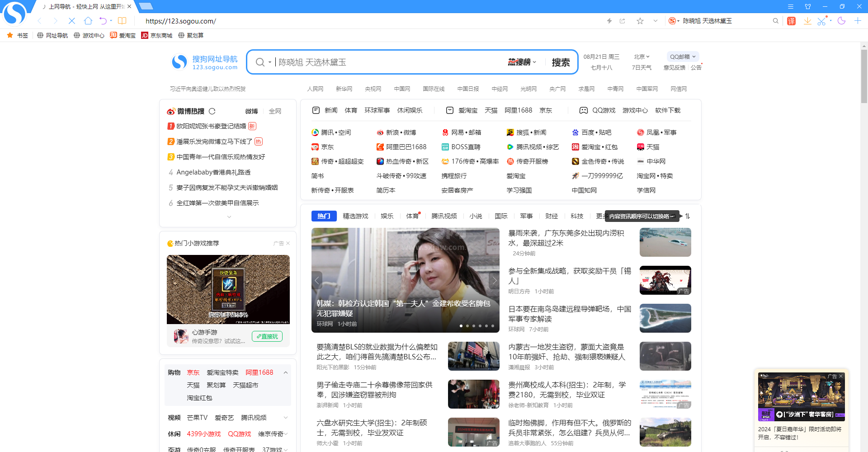
Task: Show the next carousel slide
Action: [494, 280]
